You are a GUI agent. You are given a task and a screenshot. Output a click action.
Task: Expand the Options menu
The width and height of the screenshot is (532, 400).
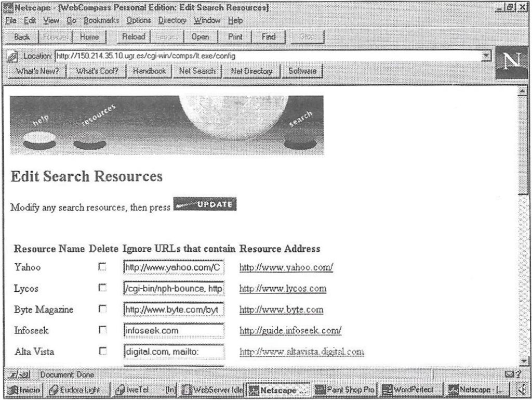138,20
